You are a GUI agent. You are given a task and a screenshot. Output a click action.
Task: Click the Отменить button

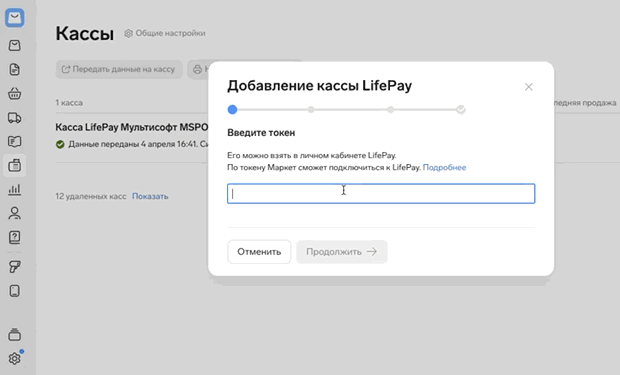point(259,252)
